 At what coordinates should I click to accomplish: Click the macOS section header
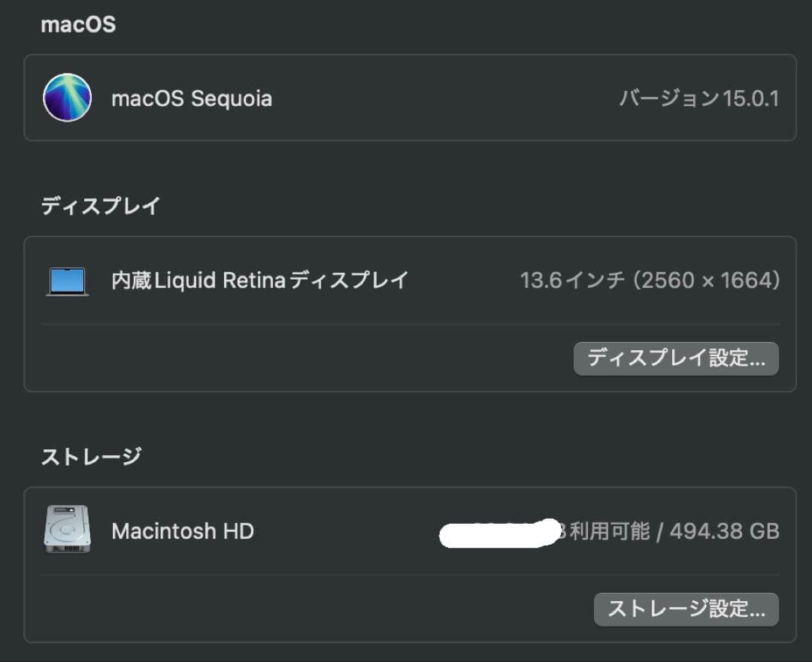click(x=78, y=24)
